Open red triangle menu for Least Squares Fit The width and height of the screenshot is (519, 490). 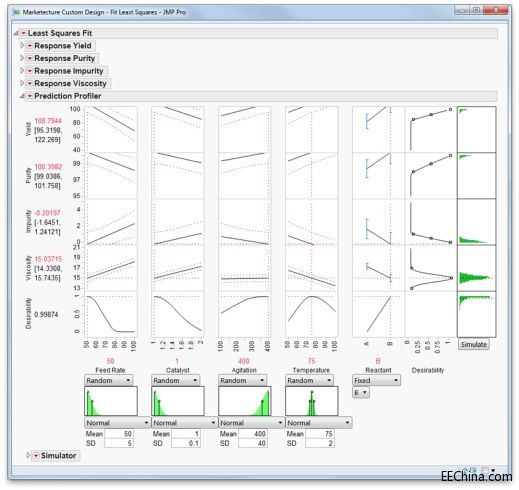23,33
